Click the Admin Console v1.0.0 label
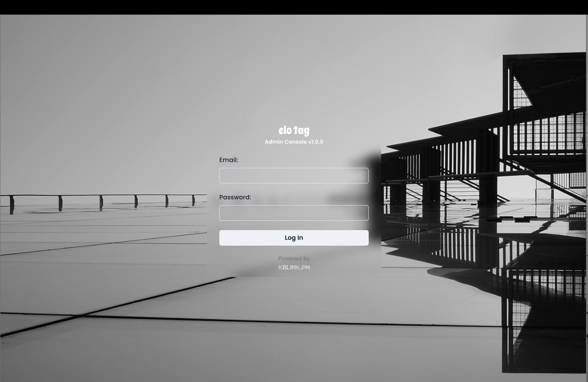Image resolution: width=588 pixels, height=382 pixels. pos(294,141)
